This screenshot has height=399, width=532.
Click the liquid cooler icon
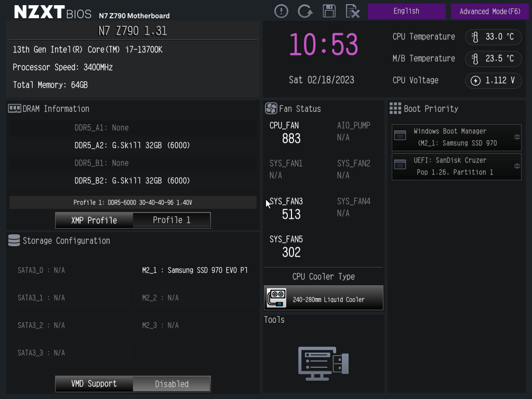276,298
